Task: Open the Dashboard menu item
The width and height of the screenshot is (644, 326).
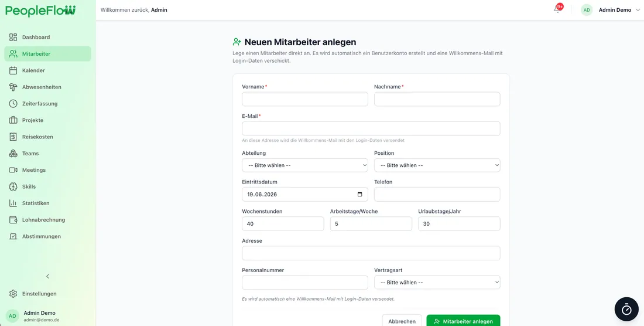Action: 47,37
